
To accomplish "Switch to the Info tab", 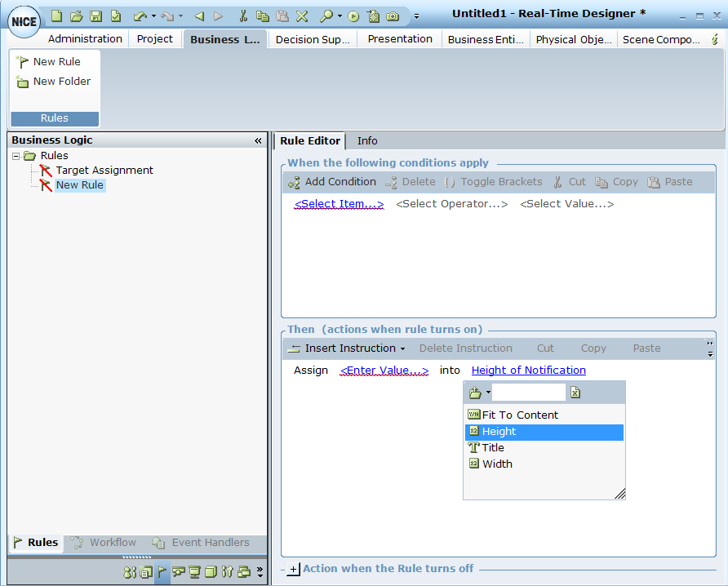I will (367, 141).
